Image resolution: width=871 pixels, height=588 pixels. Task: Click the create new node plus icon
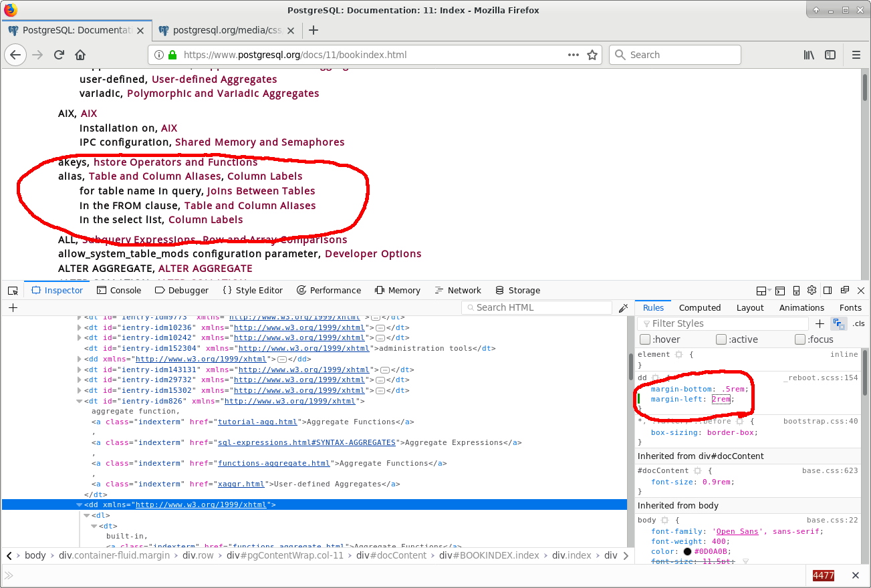pos(13,308)
